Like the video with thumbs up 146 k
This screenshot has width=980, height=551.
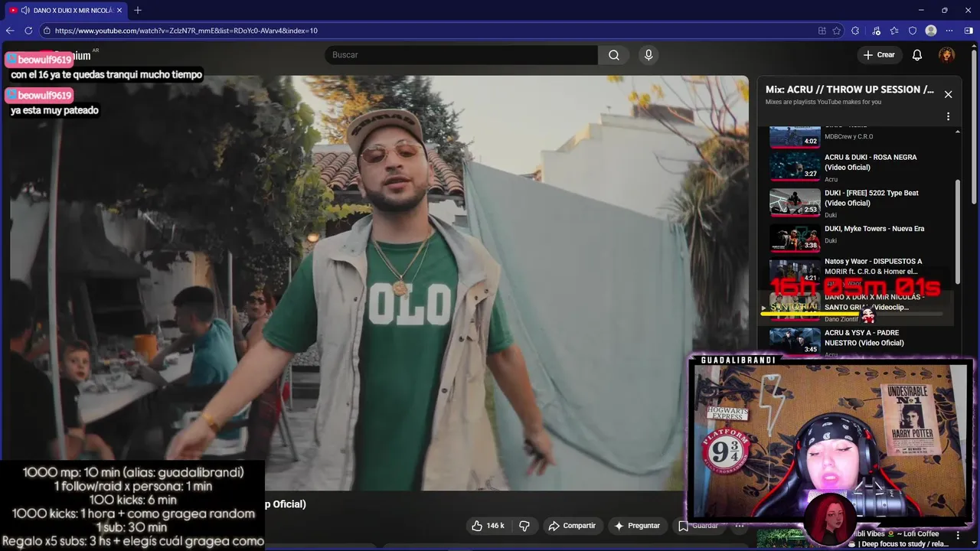click(488, 526)
